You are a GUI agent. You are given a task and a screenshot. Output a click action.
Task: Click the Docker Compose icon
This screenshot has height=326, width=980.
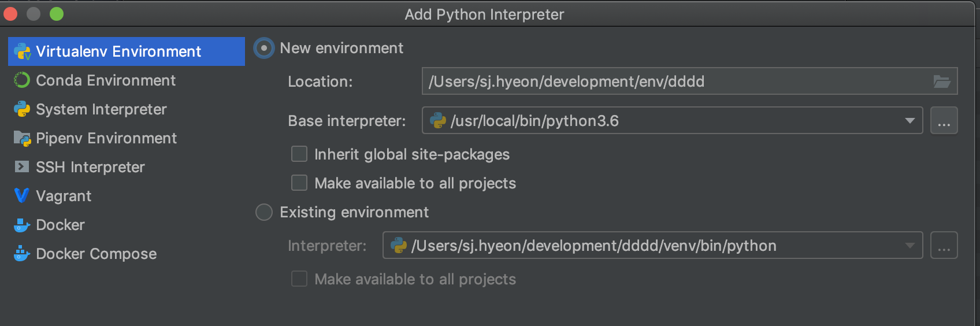[x=22, y=254]
